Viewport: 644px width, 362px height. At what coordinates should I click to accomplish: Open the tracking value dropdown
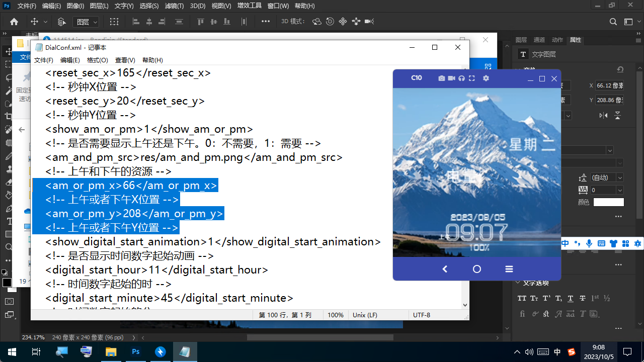(x=619, y=190)
